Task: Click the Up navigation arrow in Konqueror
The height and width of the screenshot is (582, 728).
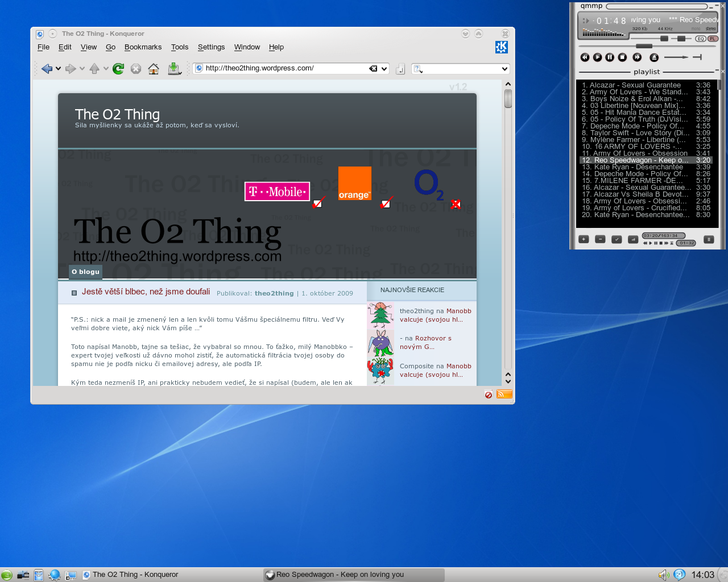Action: pos(94,69)
